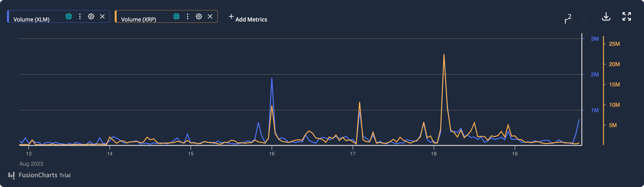
Task: Open the three-dot menu on Volume (XLM)
Action: click(x=80, y=16)
